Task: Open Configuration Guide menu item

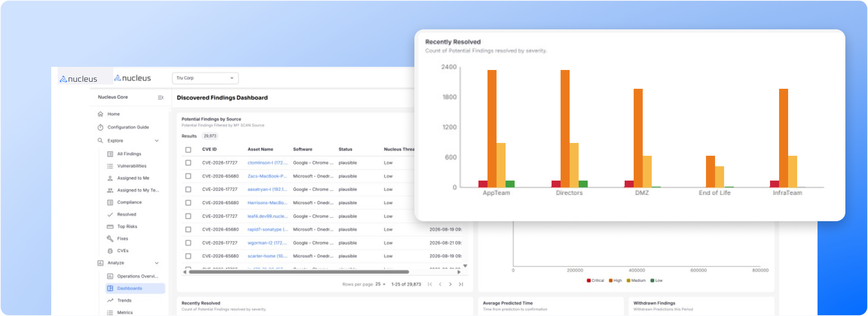Action: [x=128, y=127]
